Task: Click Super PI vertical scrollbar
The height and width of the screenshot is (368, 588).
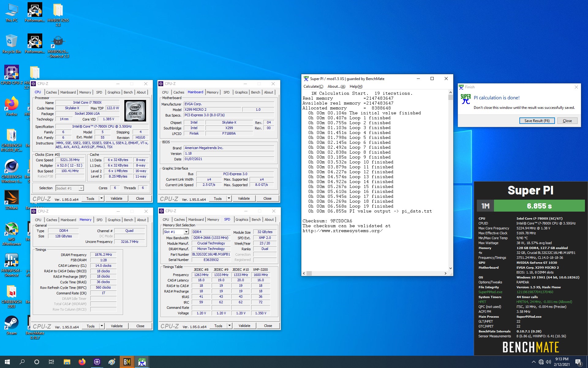Action: click(450, 180)
